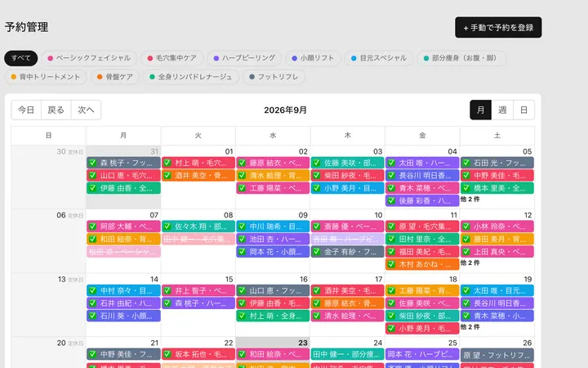Open 長谷川 明日香 booking on September 4
The image size is (588, 368).
[x=422, y=175]
